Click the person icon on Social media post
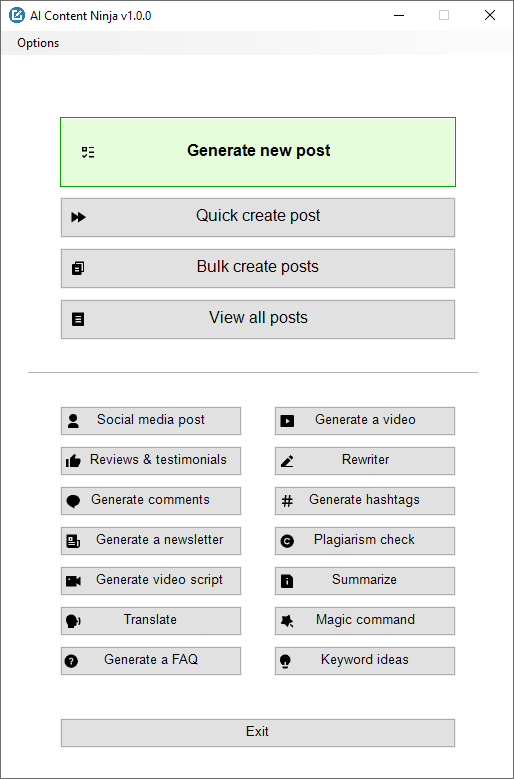The height and width of the screenshot is (779, 514). (x=73, y=421)
